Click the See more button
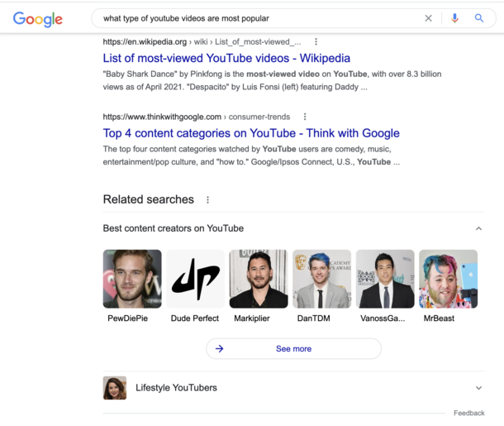This screenshot has width=504, height=426. tap(293, 348)
